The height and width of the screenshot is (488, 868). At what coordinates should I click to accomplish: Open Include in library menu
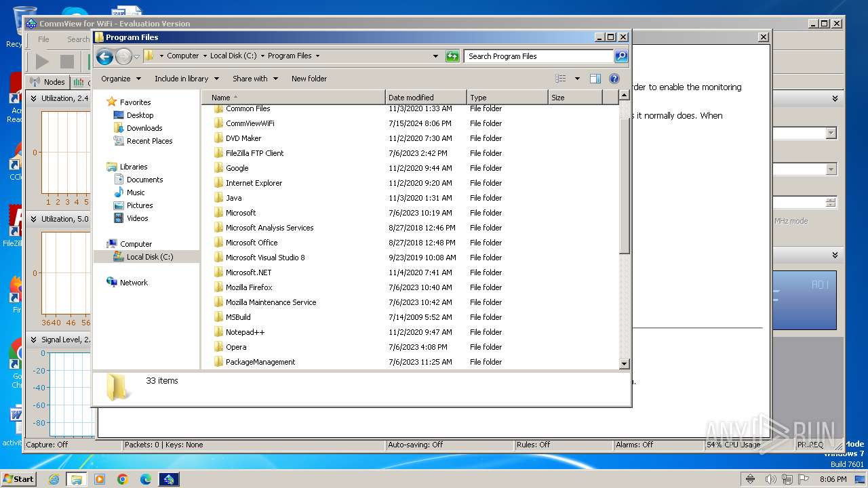pos(186,79)
